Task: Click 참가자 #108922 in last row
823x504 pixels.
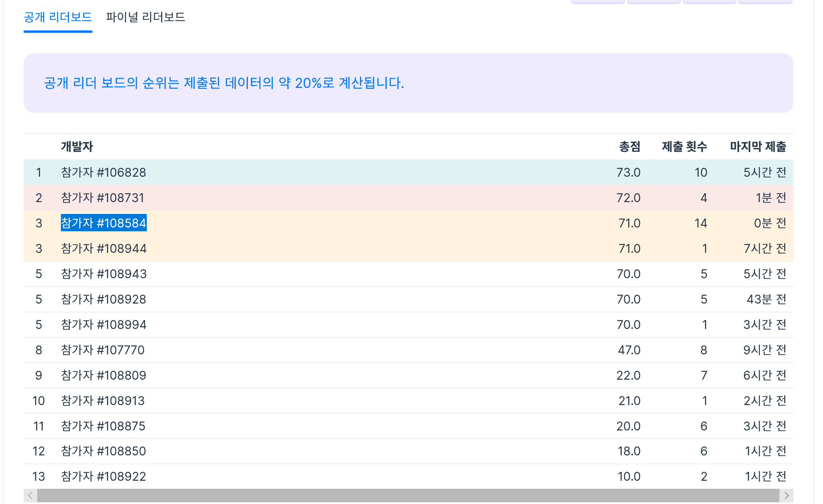Action: (x=104, y=477)
